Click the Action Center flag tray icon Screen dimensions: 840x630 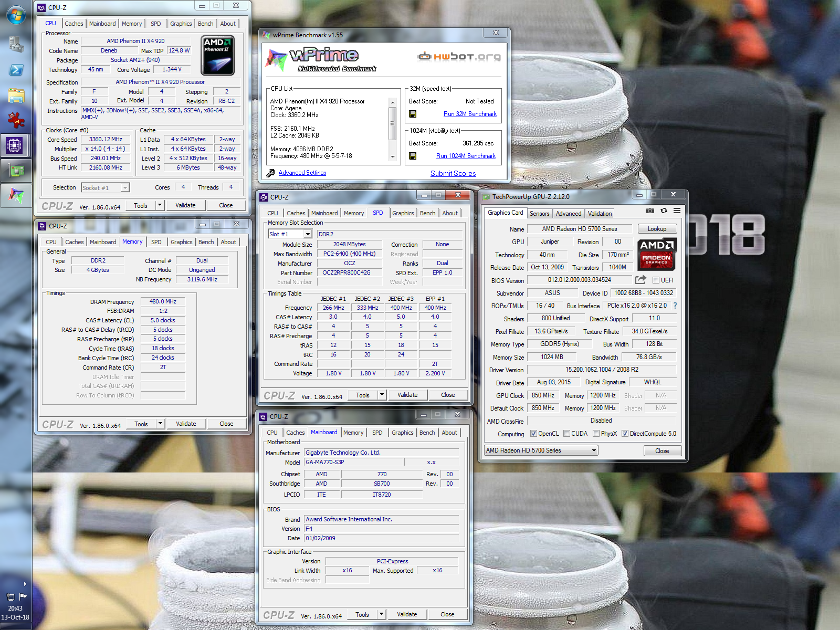click(23, 596)
